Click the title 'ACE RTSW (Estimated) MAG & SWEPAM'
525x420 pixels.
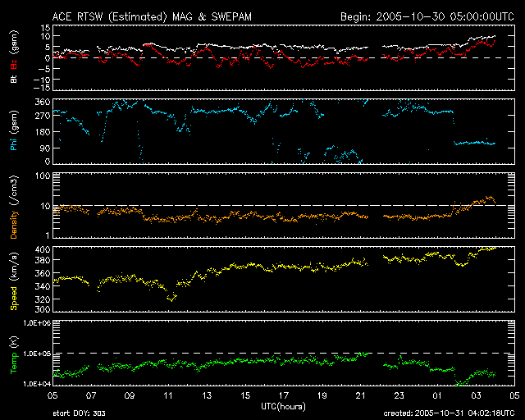[152, 16]
